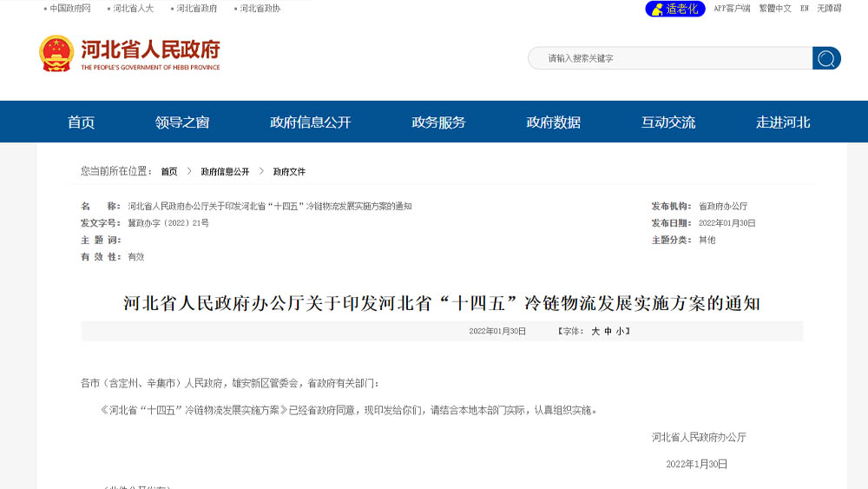
Task: Open the 政府数据 navigation item
Action: [x=554, y=122]
